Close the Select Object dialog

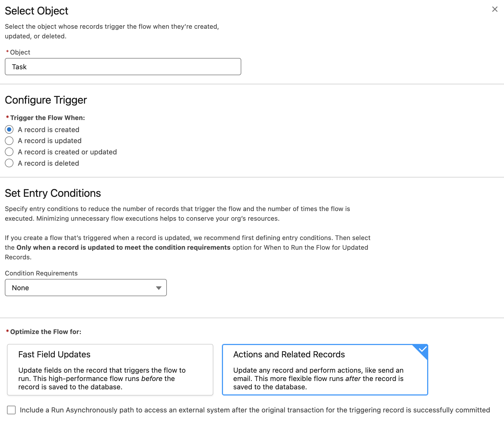click(495, 9)
